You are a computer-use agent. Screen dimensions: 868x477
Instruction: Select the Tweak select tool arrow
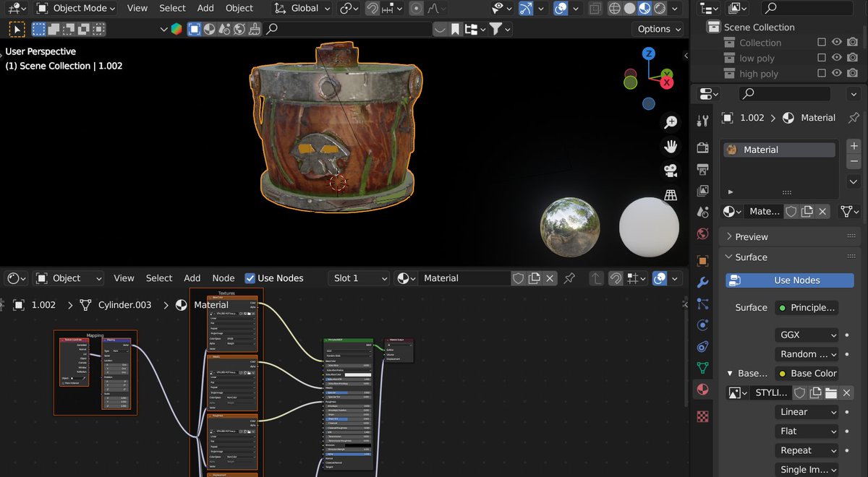(15, 29)
